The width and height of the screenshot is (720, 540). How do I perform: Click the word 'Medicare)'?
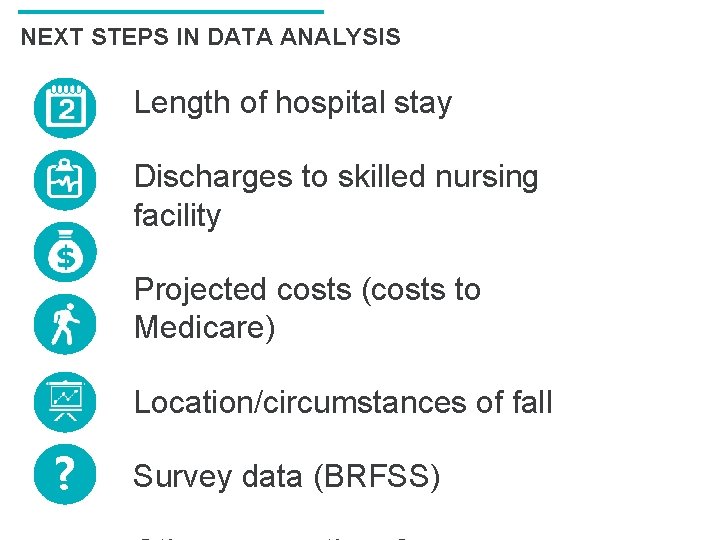[x=204, y=328]
